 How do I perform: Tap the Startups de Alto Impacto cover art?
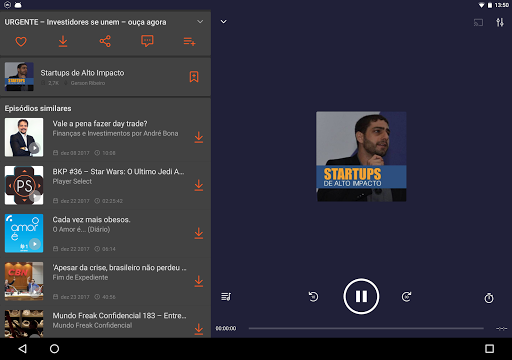(x=361, y=156)
